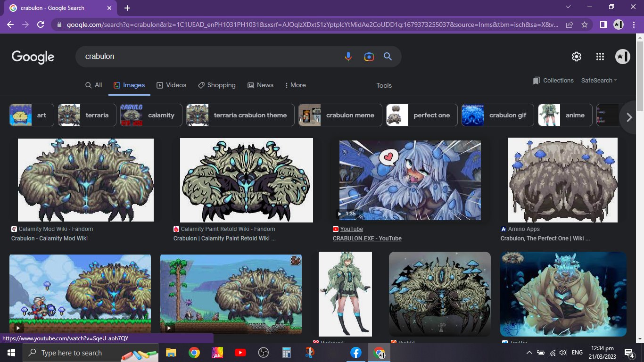Viewport: 644px width, 362px height.
Task: Click Crabulon, The Perfect One Wiki title
Action: 545,239
